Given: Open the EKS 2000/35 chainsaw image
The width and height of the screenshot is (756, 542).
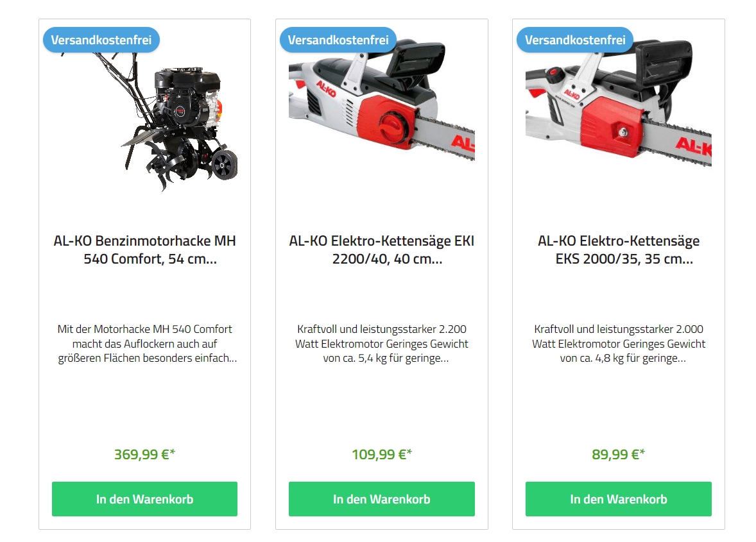Looking at the screenshot, I should (x=619, y=103).
